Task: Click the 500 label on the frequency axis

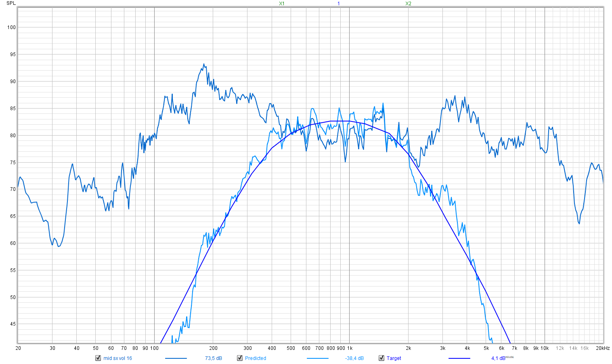Action: coord(291,348)
